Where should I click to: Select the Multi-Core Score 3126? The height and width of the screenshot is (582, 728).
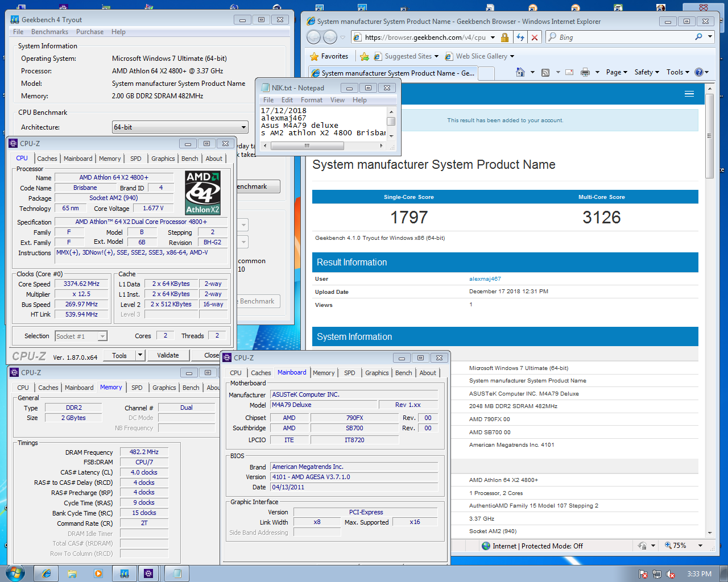pyautogui.click(x=602, y=218)
